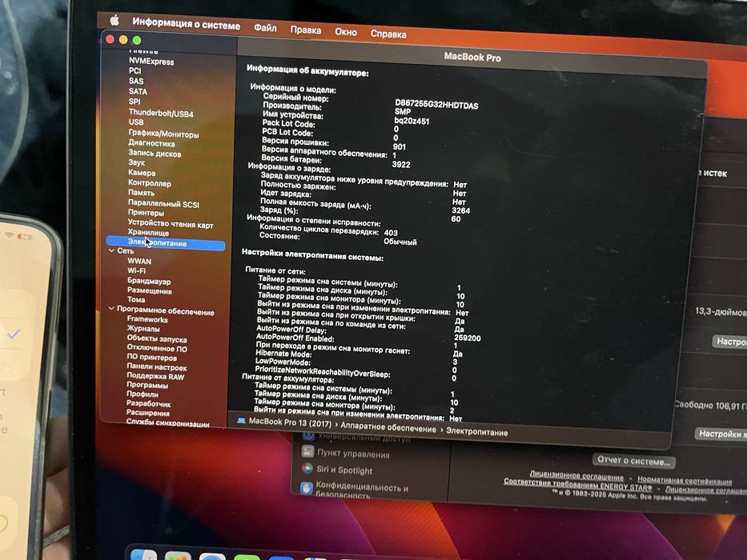Click serial number D867255G32HHDTDAS value
Screen dimensions: 747x560
436,104
